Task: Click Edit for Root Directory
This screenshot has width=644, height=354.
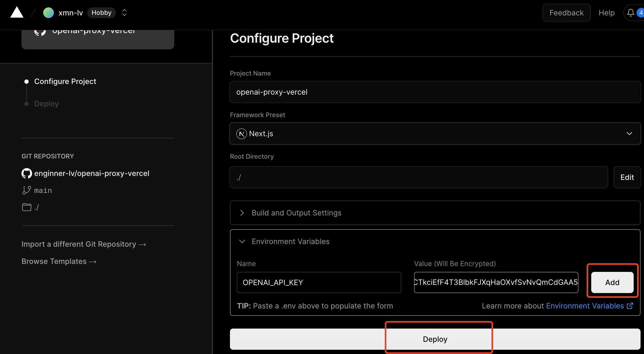Action: pyautogui.click(x=627, y=177)
